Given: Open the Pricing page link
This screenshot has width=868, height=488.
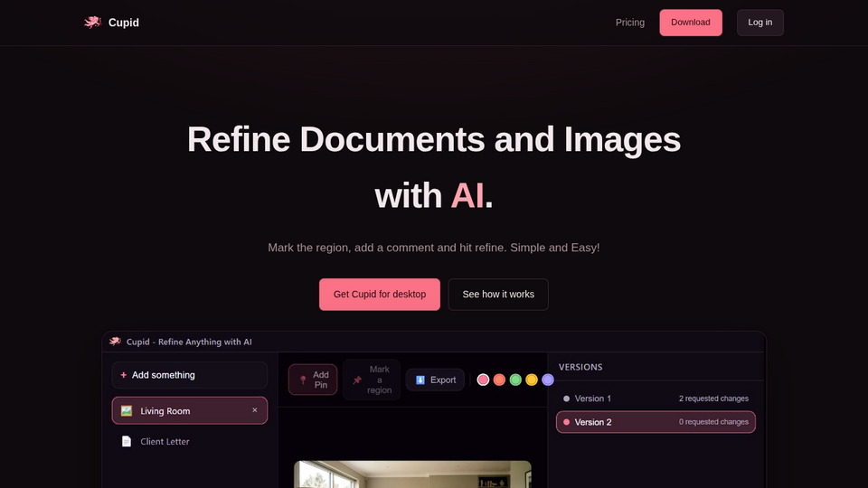Looking at the screenshot, I should point(630,23).
